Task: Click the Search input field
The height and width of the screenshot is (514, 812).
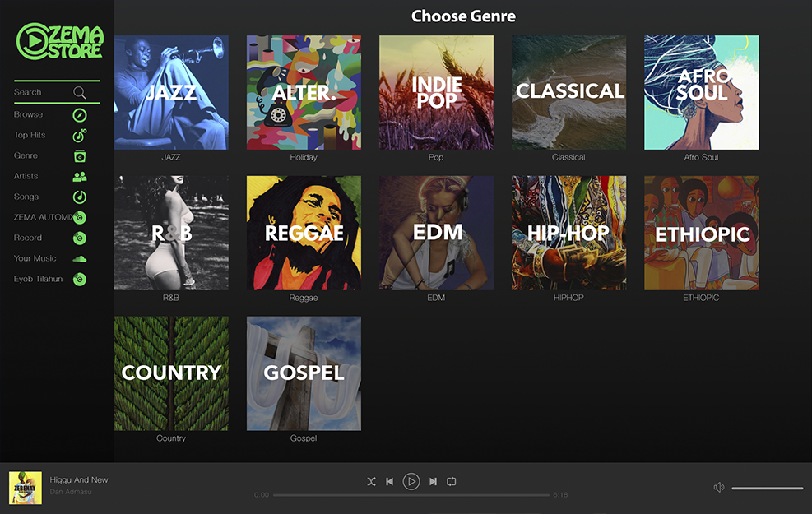Action: pyautogui.click(x=41, y=92)
